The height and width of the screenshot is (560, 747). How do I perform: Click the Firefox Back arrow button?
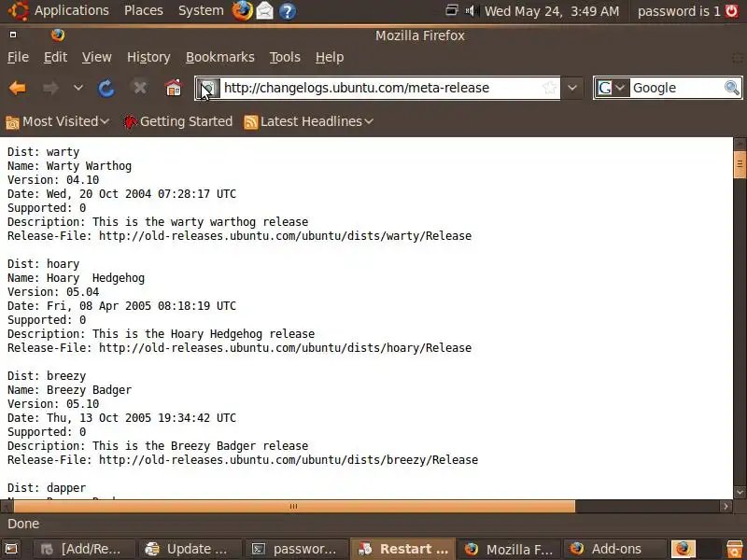pyautogui.click(x=18, y=88)
